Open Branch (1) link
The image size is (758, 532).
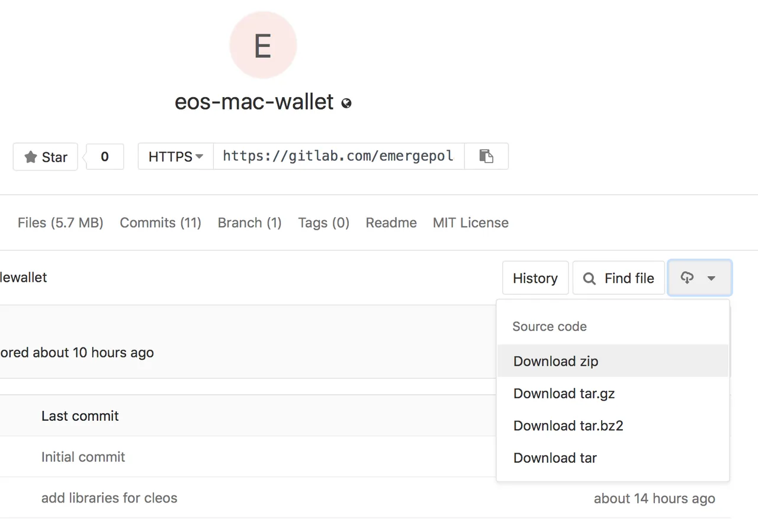(x=249, y=223)
